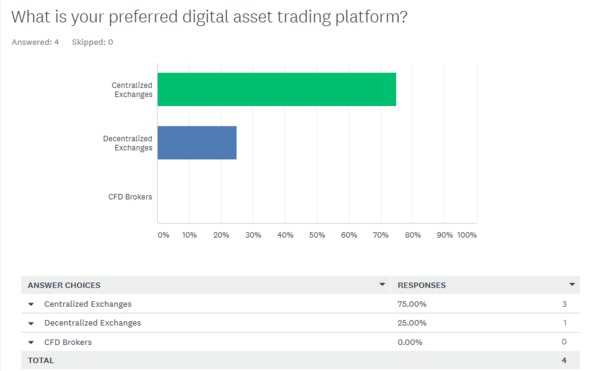The image size is (600, 371).
Task: Expand the CFD Brokers row arrow
Action: (x=31, y=342)
